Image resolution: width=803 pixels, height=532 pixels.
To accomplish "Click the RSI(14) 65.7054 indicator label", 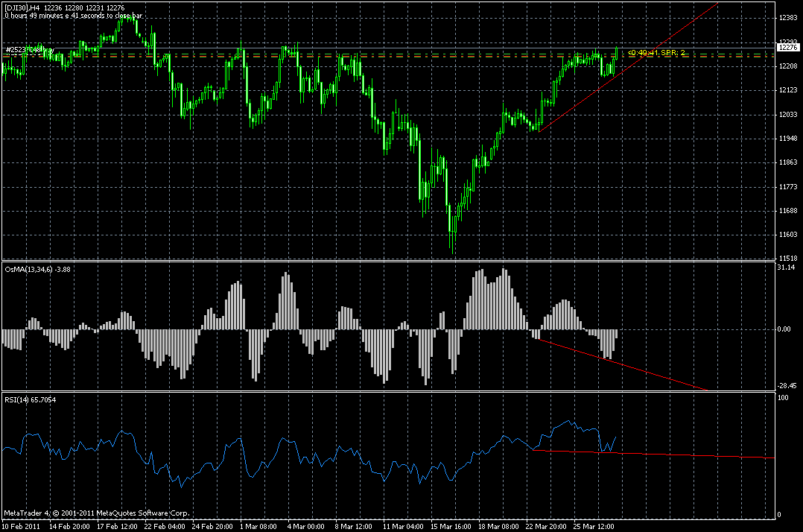I will (x=31, y=399).
